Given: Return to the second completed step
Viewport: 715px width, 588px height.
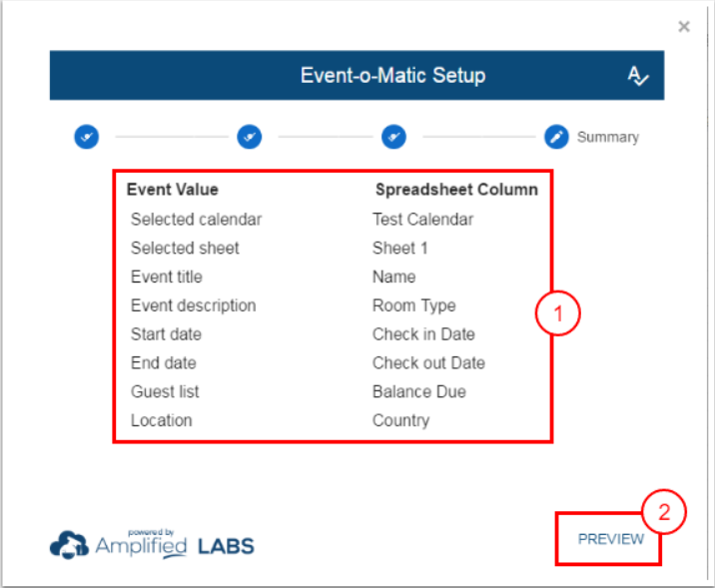Looking at the screenshot, I should pos(249,137).
